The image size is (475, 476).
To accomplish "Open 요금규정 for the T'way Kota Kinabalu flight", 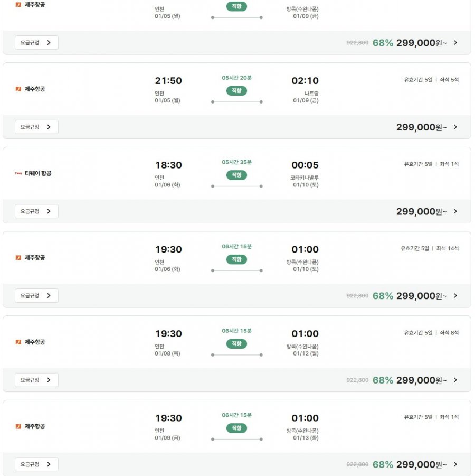I will 36,211.
